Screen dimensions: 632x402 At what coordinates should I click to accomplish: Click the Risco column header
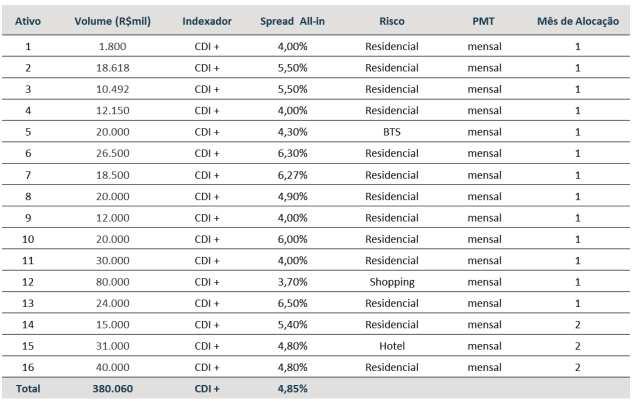[x=392, y=21]
